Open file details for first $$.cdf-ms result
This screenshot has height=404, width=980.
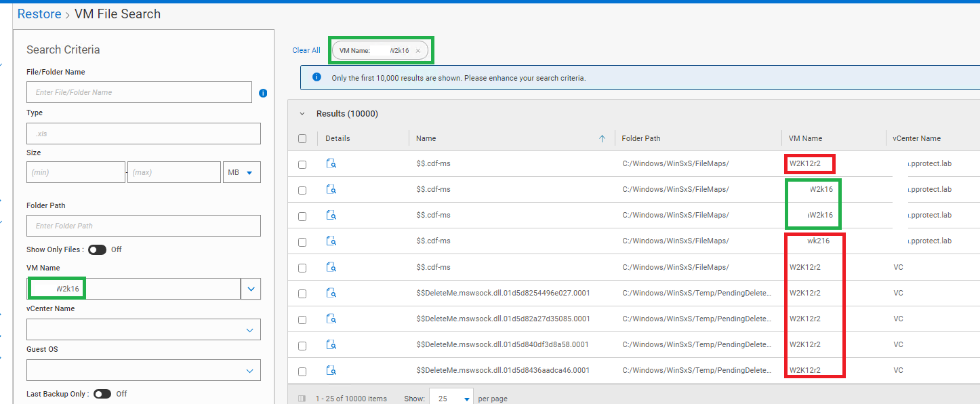coord(331,163)
